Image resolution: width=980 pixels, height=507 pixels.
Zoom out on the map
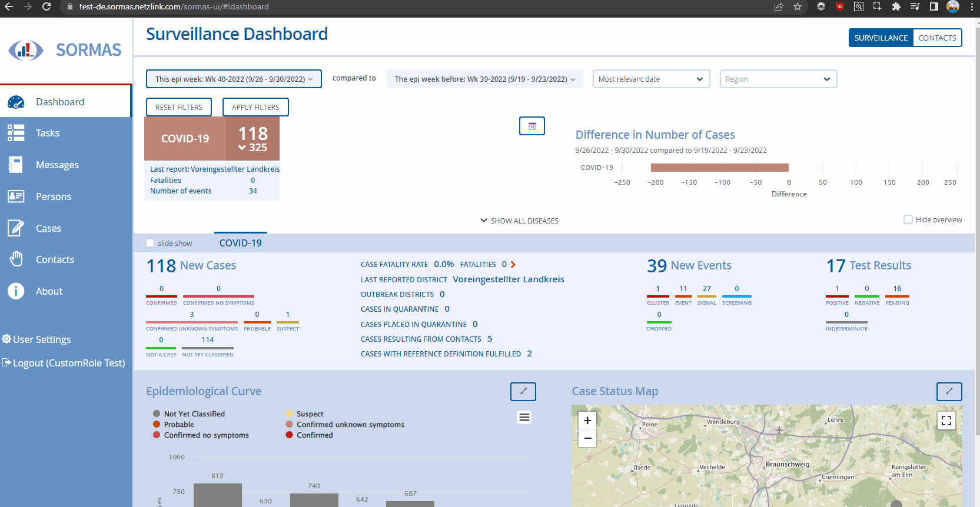pyautogui.click(x=587, y=438)
